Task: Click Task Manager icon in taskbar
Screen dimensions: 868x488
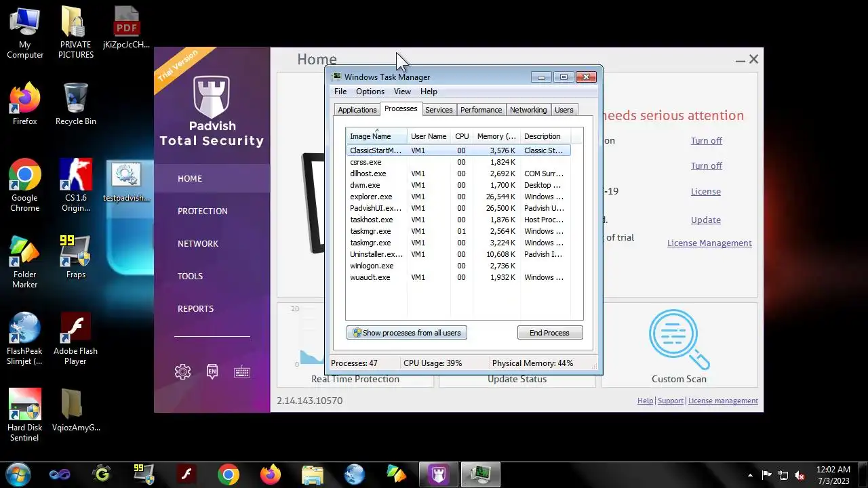Action: (481, 474)
